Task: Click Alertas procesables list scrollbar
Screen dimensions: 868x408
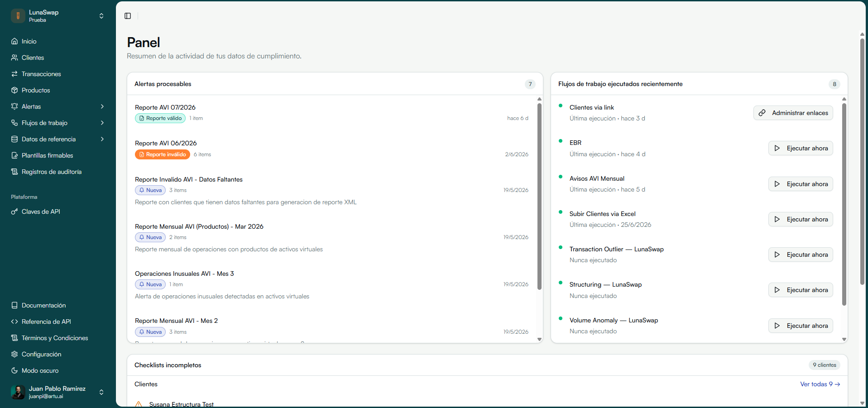Action: click(539, 196)
